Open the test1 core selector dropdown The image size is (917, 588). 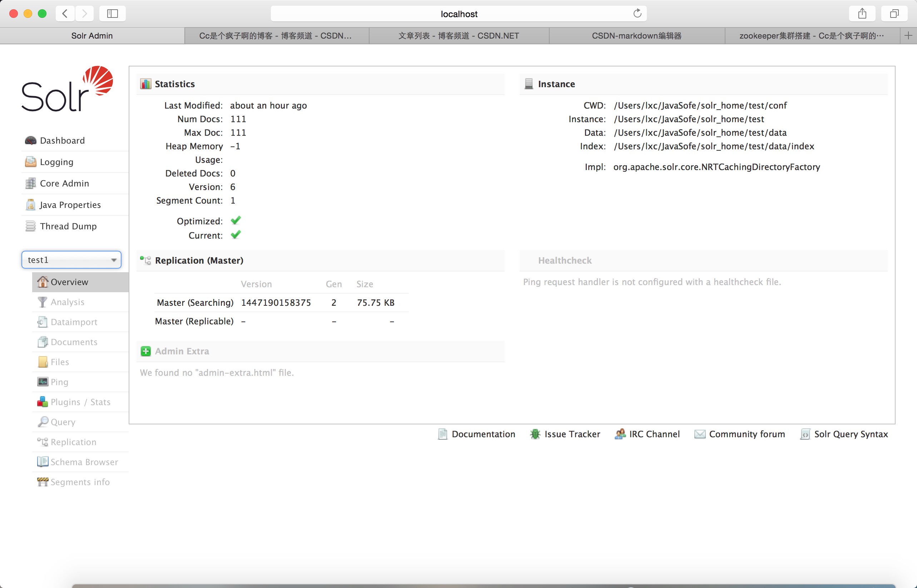point(71,260)
